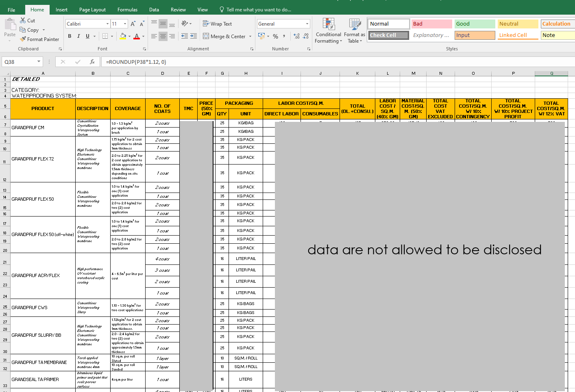The width and height of the screenshot is (575, 392).
Task: Open Format as Table gallery
Action: 355,31
